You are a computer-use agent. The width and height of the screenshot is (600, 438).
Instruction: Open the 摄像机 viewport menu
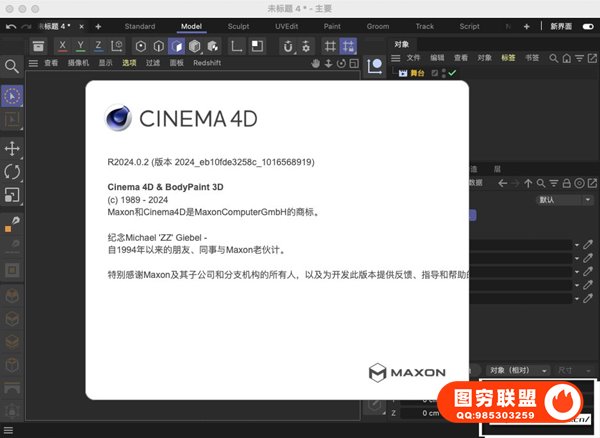pos(77,62)
